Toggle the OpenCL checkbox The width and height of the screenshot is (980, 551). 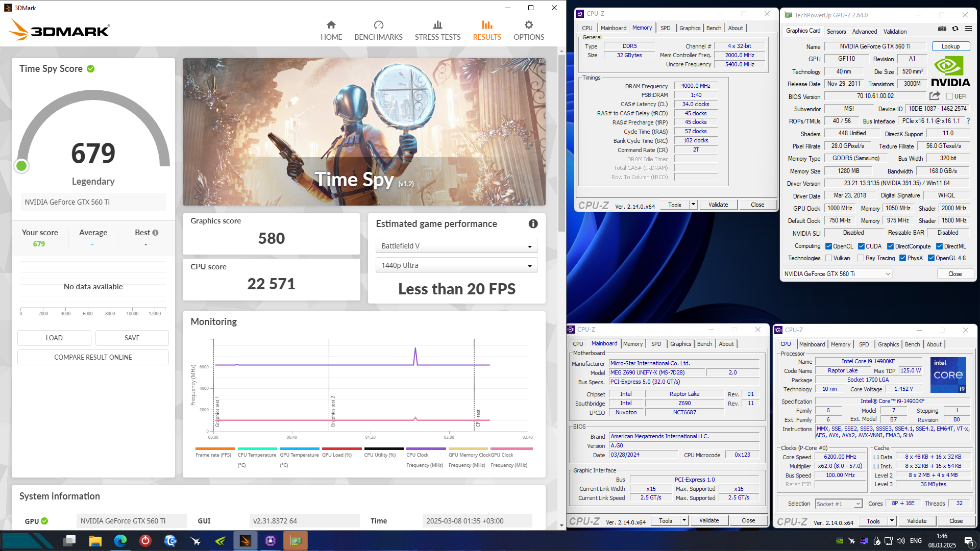click(829, 246)
